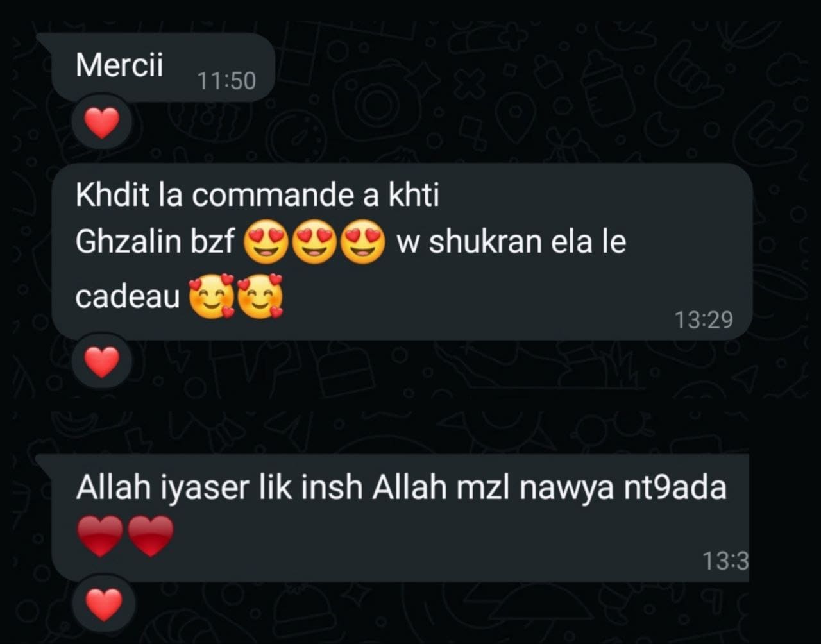This screenshot has width=821, height=644.
Task: Click the 11:50 timestamp
Action: coord(226,81)
